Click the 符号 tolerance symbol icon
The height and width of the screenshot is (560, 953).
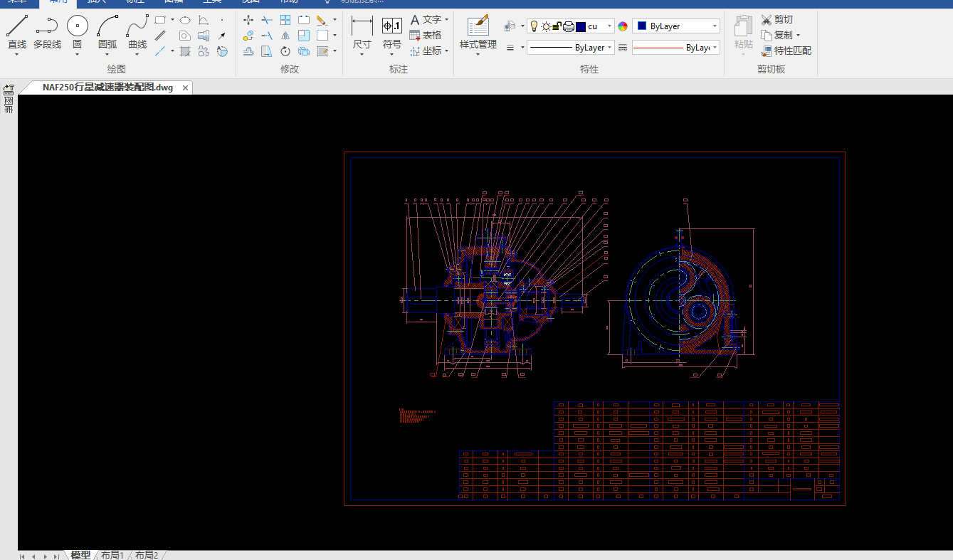[392, 27]
